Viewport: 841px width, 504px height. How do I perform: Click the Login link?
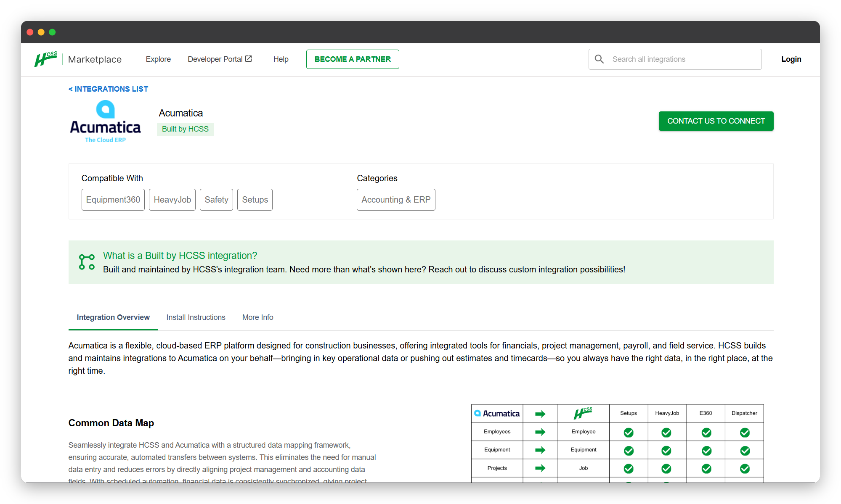click(x=791, y=59)
